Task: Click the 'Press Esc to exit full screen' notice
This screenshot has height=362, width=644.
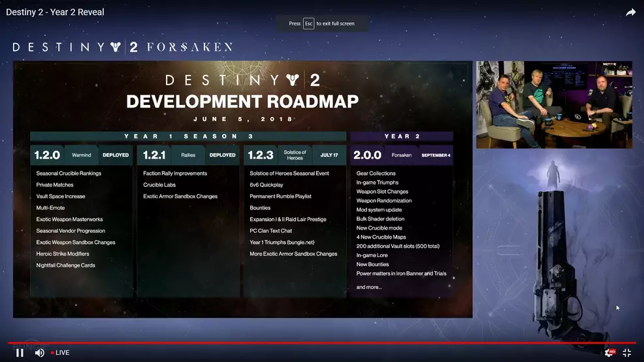Action: (x=321, y=23)
